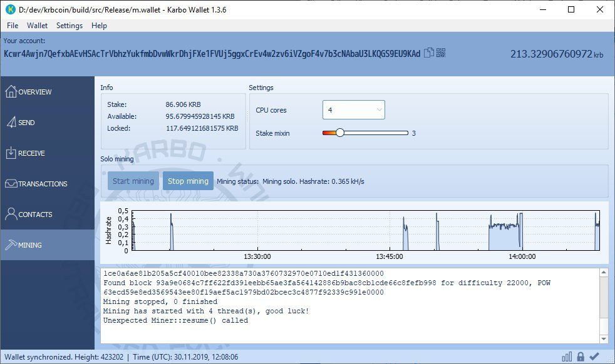Click 'Mining stopped, 0 finished' log line
This screenshot has width=615, height=364.
[160, 301]
